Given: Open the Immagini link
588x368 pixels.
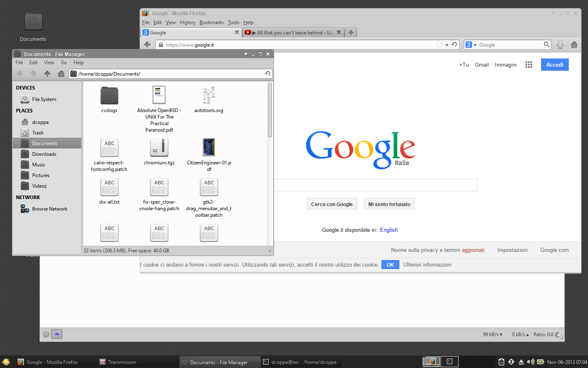Looking at the screenshot, I should click(506, 65).
